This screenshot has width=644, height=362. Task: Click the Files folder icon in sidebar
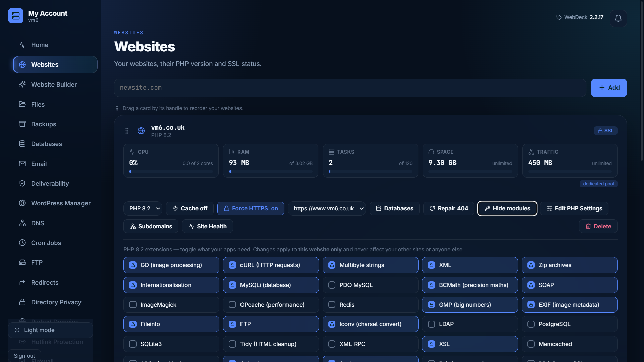pyautogui.click(x=22, y=104)
